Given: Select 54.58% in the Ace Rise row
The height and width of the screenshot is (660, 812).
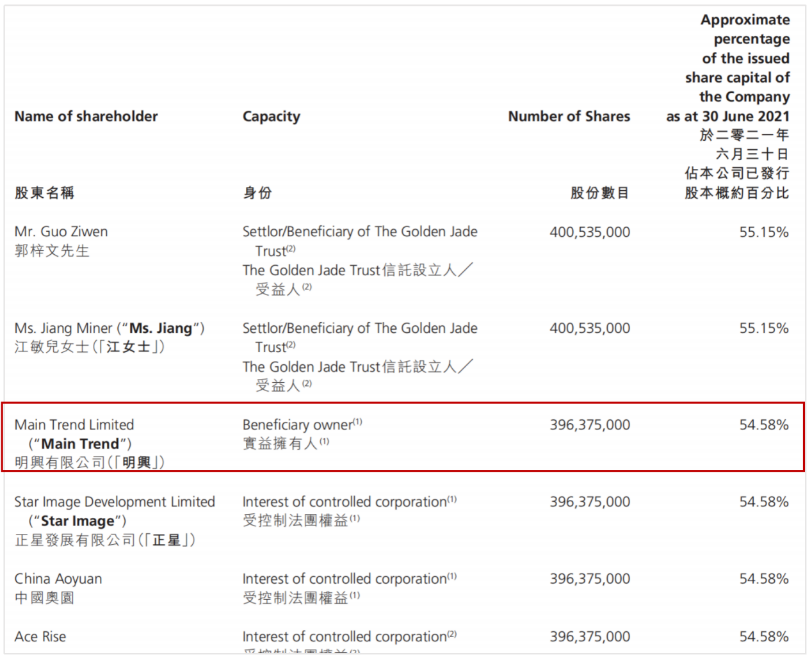Looking at the screenshot, I should coord(764,637).
